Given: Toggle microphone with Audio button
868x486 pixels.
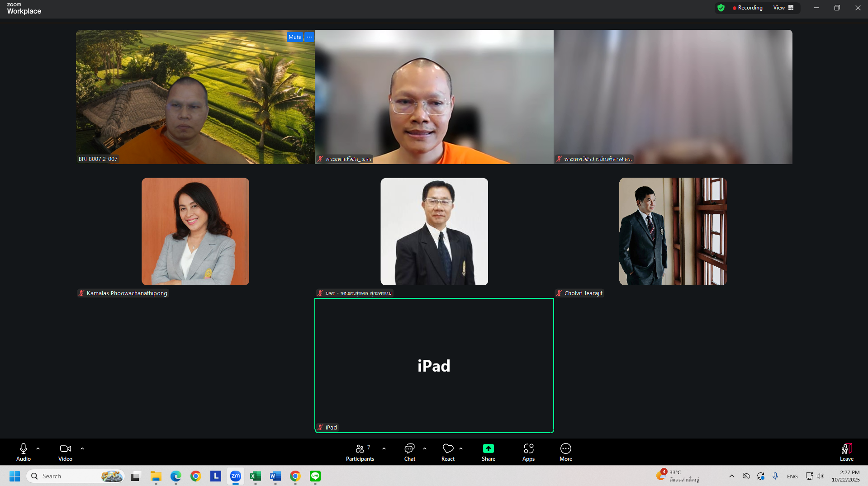Looking at the screenshot, I should pyautogui.click(x=24, y=452).
